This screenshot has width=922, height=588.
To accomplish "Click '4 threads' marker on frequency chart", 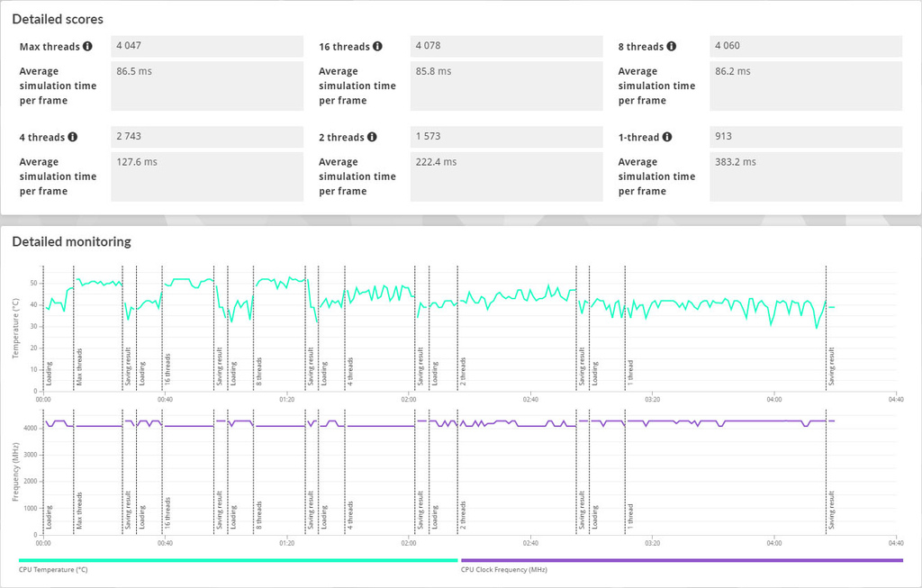I will [350, 516].
